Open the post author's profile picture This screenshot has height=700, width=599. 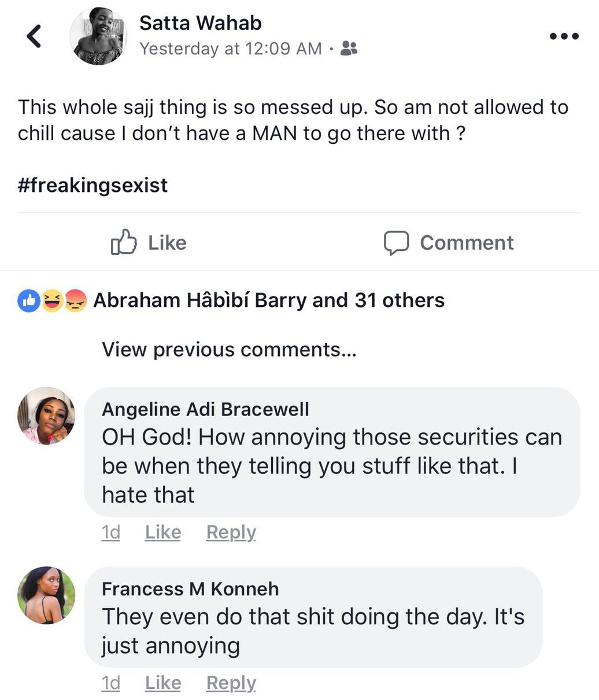pos(98,36)
